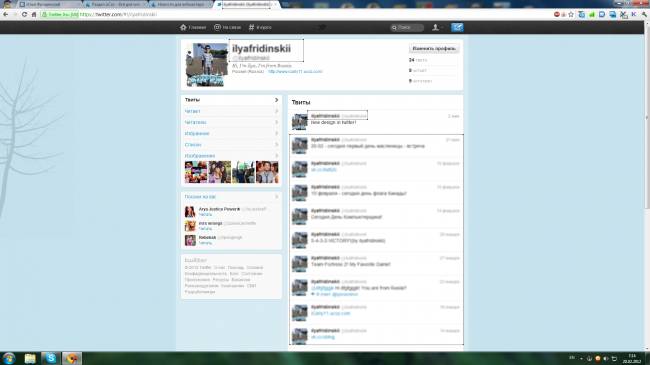Click the Конфиденциальность footer link

(205, 274)
